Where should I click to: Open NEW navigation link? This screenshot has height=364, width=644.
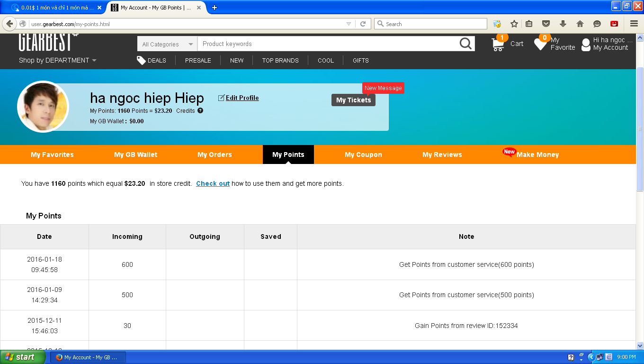(237, 60)
